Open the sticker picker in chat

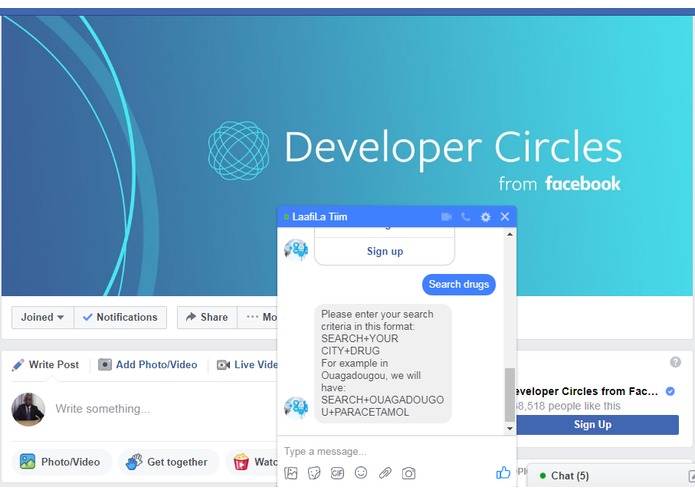point(314,473)
